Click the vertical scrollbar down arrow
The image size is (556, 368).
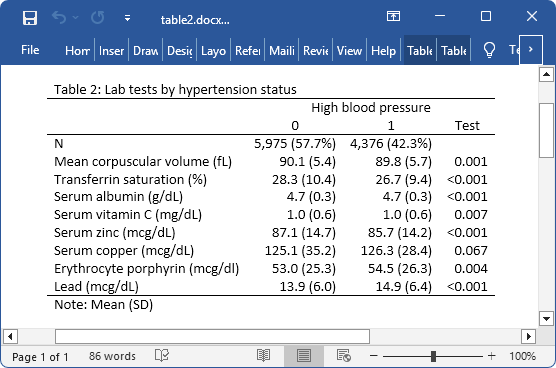click(x=546, y=318)
